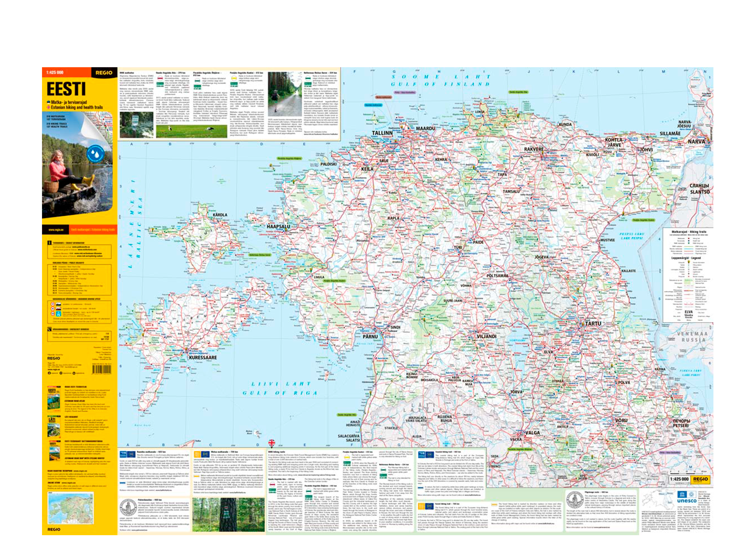Click the JÕHVI label
The image size is (755, 560).
point(646,149)
